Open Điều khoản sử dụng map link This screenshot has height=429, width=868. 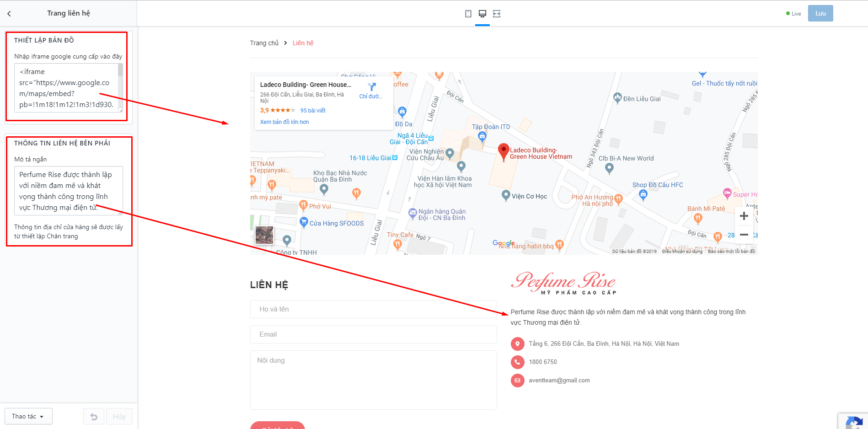tap(682, 251)
